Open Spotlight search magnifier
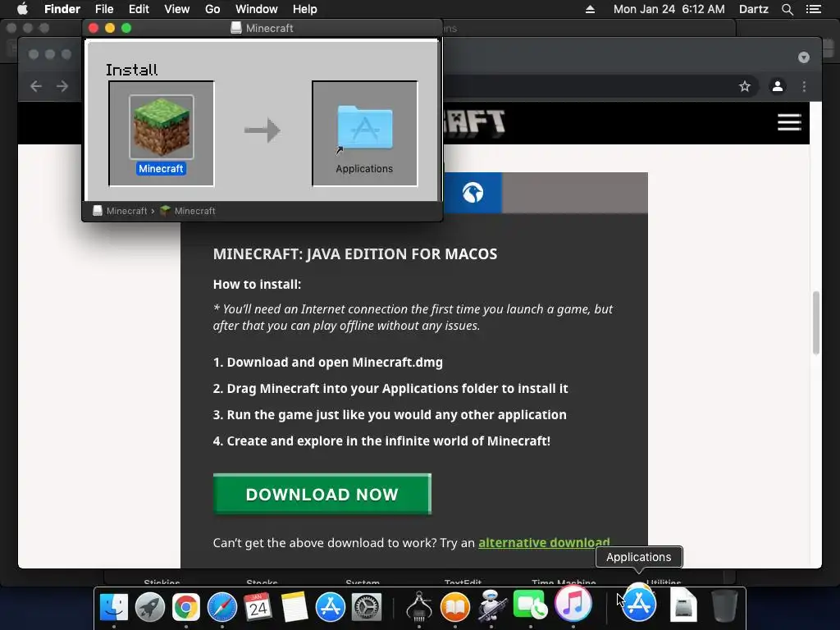The width and height of the screenshot is (840, 630). pyautogui.click(x=787, y=9)
